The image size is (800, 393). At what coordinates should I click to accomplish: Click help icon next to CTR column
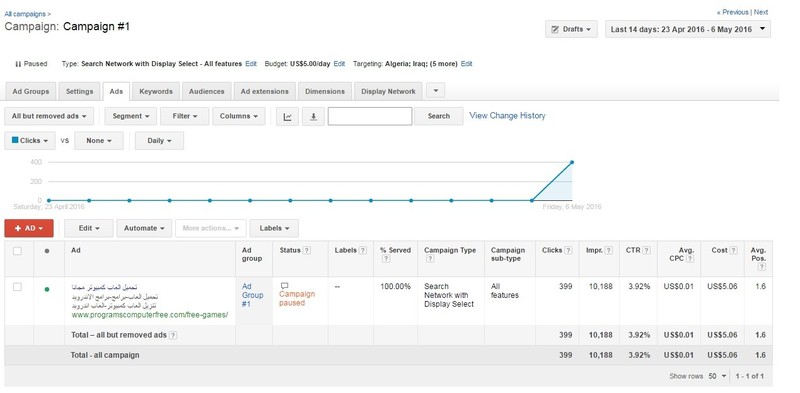pyautogui.click(x=646, y=251)
